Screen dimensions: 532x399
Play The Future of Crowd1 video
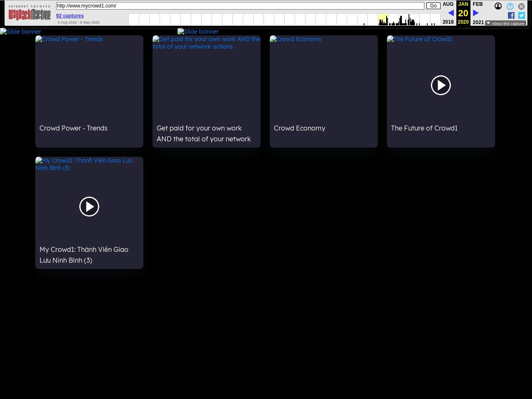[441, 85]
